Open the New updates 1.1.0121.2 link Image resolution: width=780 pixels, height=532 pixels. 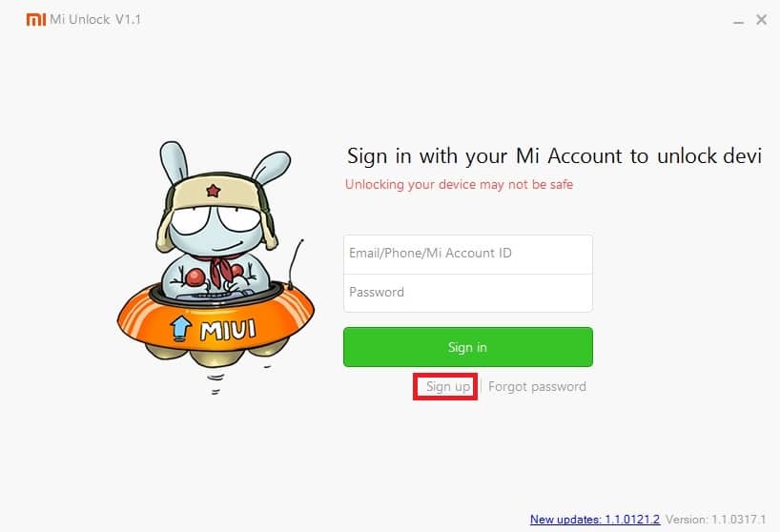pos(595,519)
